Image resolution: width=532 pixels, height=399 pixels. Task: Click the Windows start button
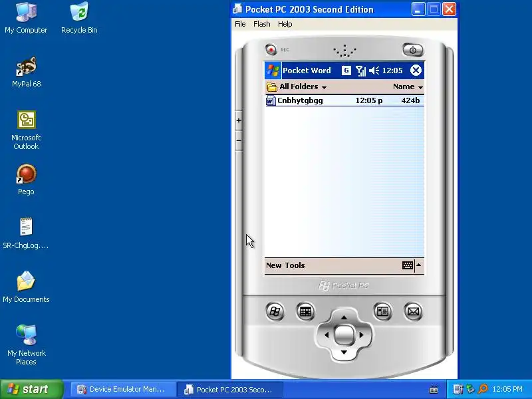point(32,389)
